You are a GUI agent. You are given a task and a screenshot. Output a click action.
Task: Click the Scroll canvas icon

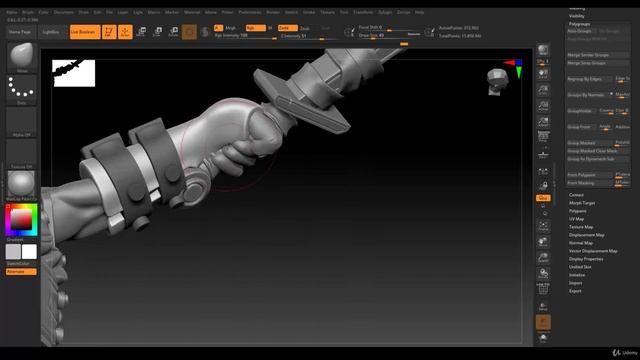(543, 73)
